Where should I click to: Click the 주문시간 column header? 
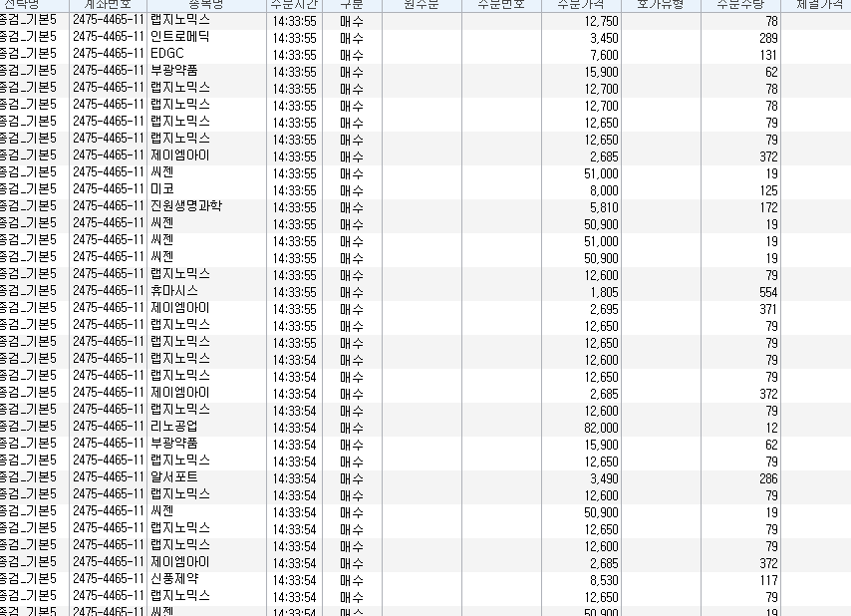(294, 5)
